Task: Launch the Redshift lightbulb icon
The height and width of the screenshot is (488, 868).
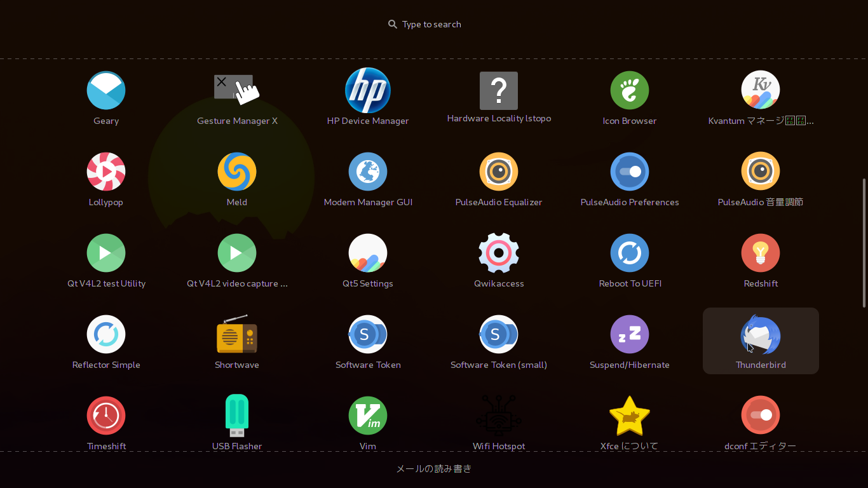Action: [761, 253]
